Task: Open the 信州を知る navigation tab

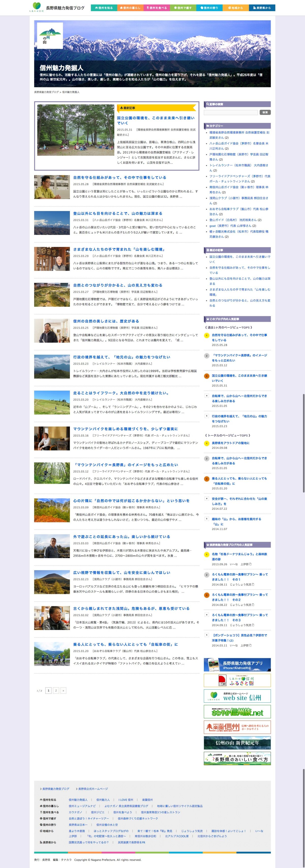Action: [104, 8]
